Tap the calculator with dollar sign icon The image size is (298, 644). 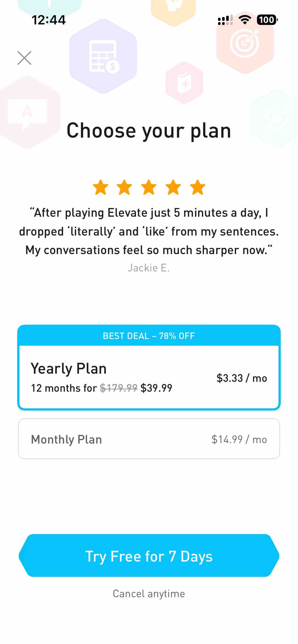pyautogui.click(x=104, y=57)
